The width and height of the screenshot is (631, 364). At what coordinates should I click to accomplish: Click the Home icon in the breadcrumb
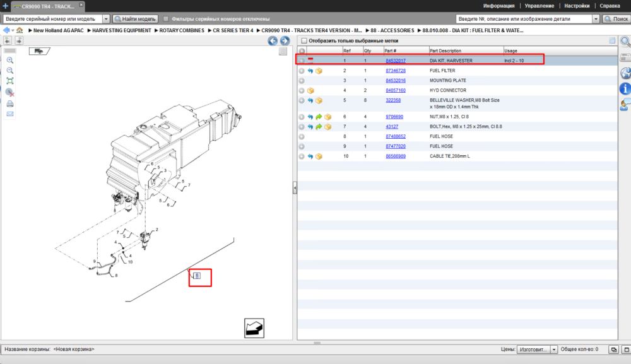click(x=20, y=30)
